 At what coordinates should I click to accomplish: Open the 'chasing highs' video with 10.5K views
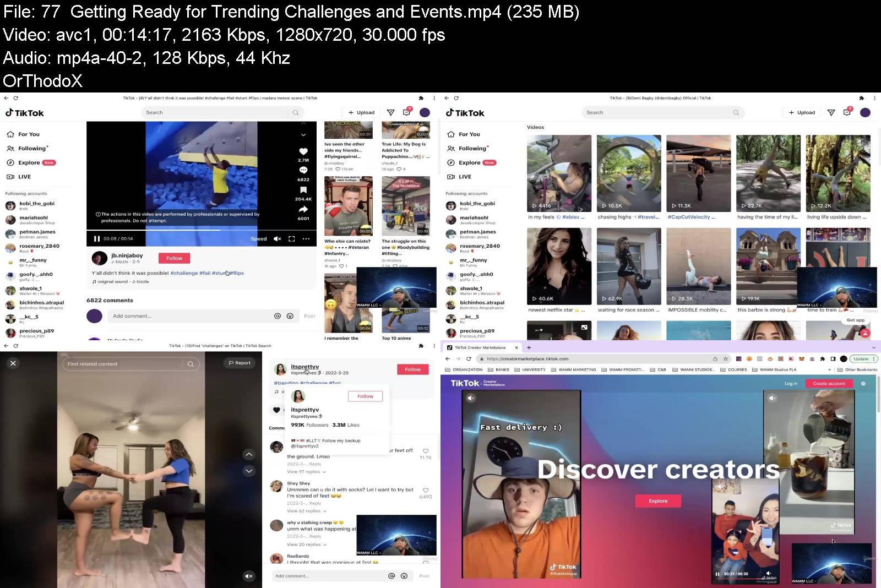[x=629, y=173]
